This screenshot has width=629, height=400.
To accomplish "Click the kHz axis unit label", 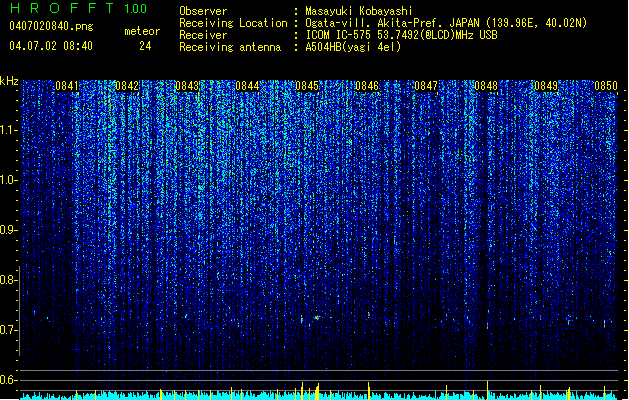I will [x=9, y=81].
